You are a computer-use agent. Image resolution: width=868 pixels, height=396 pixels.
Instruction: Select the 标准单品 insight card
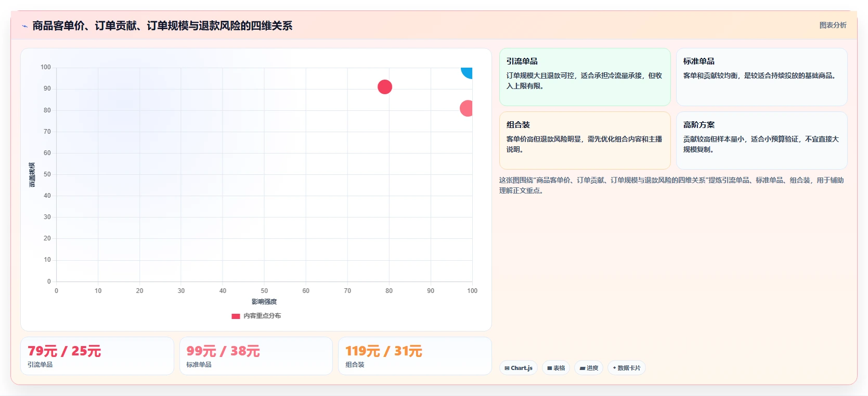coord(762,77)
